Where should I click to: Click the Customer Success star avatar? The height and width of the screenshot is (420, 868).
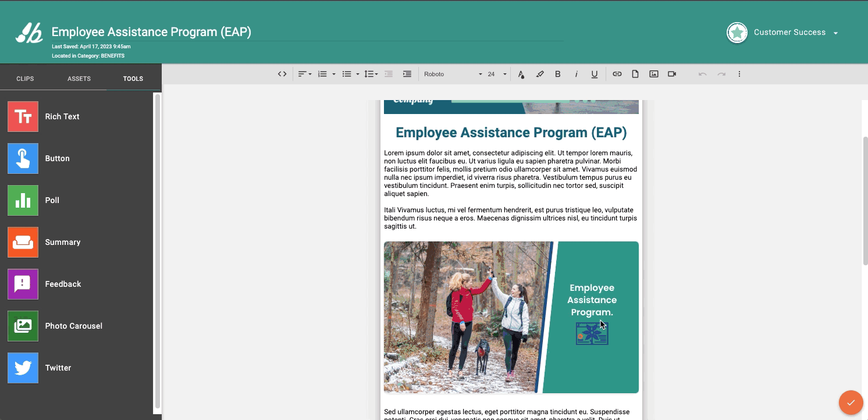737,33
